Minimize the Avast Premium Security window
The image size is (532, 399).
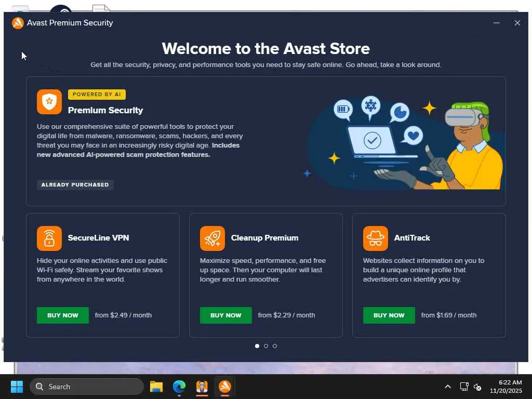coord(496,23)
